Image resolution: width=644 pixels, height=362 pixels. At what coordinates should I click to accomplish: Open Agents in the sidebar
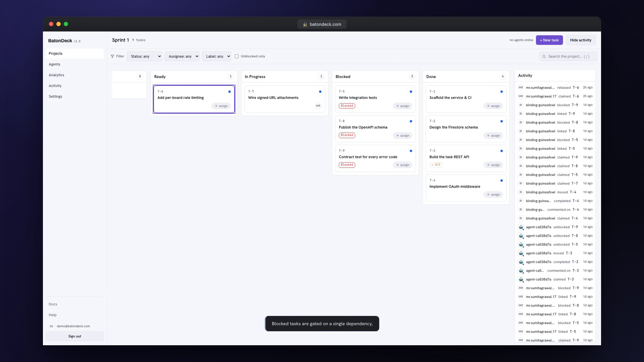[x=74, y=64]
